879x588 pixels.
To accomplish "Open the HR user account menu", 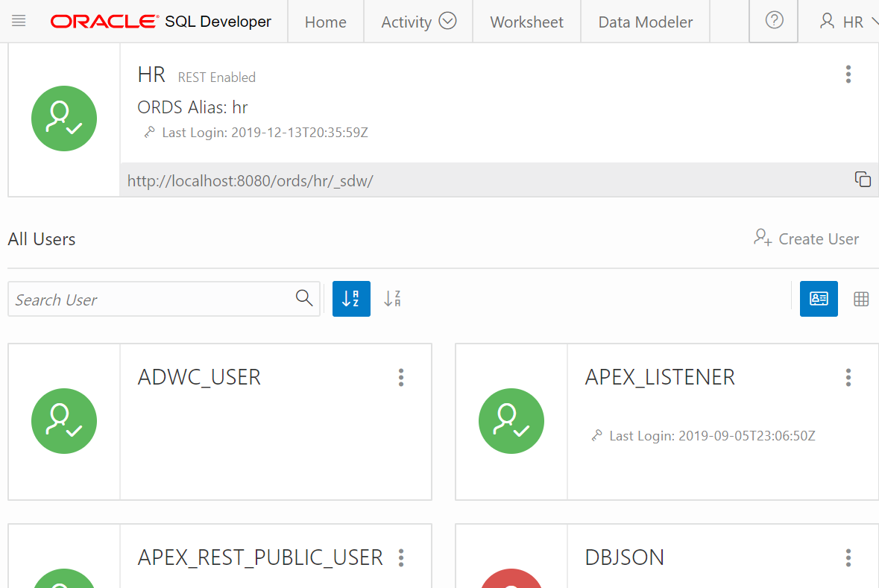I will (x=848, y=22).
